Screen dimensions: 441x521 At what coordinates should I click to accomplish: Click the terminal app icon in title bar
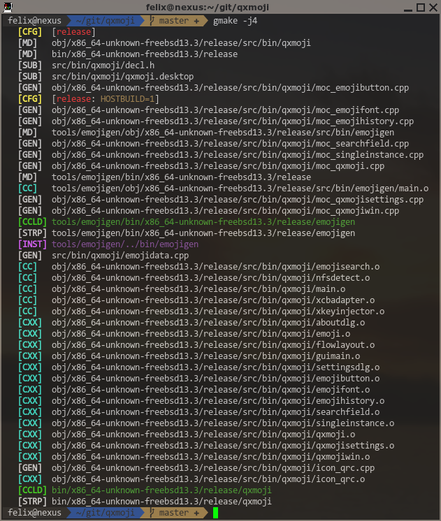coord(8,7)
